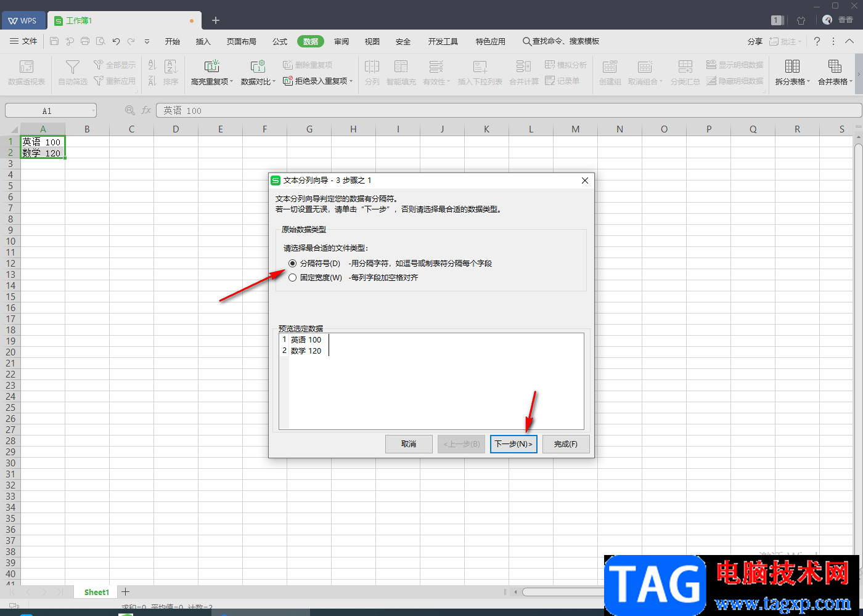This screenshot has width=863, height=616.
Task: Click the select-all corner of the grid
Action: 10,129
